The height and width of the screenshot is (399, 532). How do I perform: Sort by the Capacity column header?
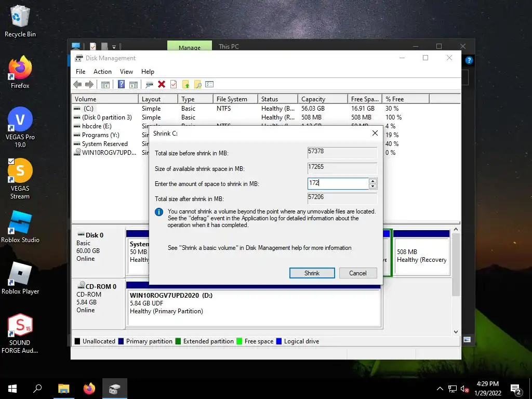[323, 99]
